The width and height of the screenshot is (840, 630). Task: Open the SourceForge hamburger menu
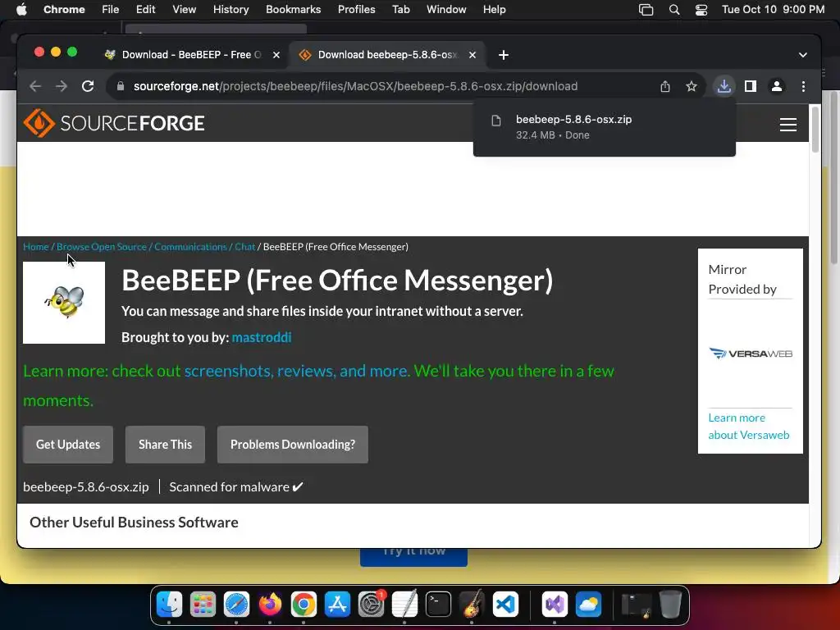(788, 125)
